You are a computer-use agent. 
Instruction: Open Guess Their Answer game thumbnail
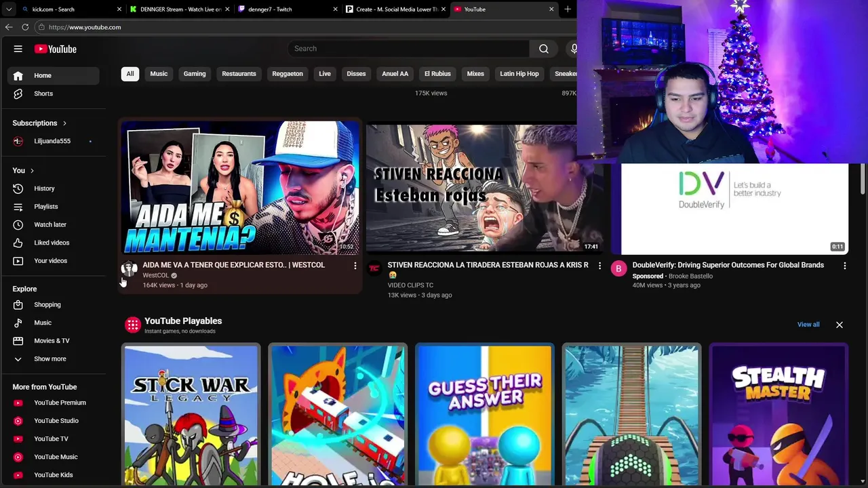pyautogui.click(x=484, y=415)
